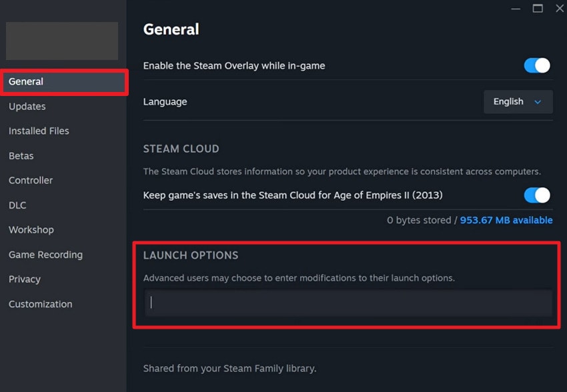View the DLC settings page

click(17, 205)
